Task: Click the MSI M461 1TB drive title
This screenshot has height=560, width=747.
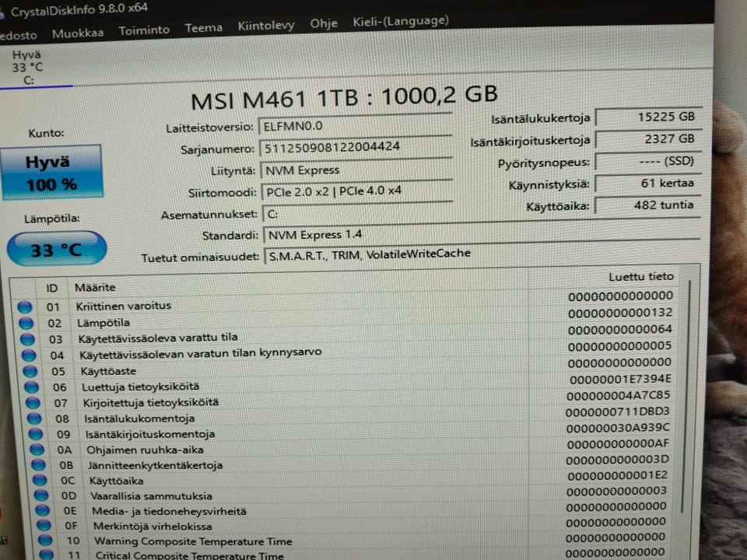Action: pos(344,97)
